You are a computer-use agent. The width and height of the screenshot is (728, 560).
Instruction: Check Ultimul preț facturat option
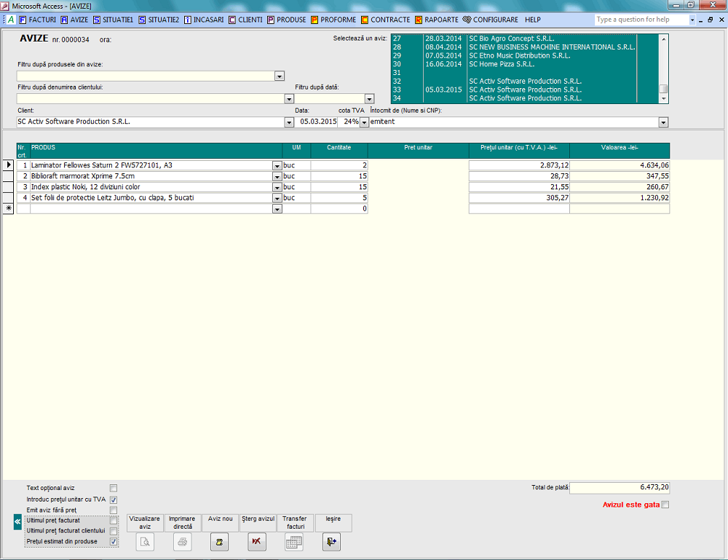pyautogui.click(x=114, y=521)
